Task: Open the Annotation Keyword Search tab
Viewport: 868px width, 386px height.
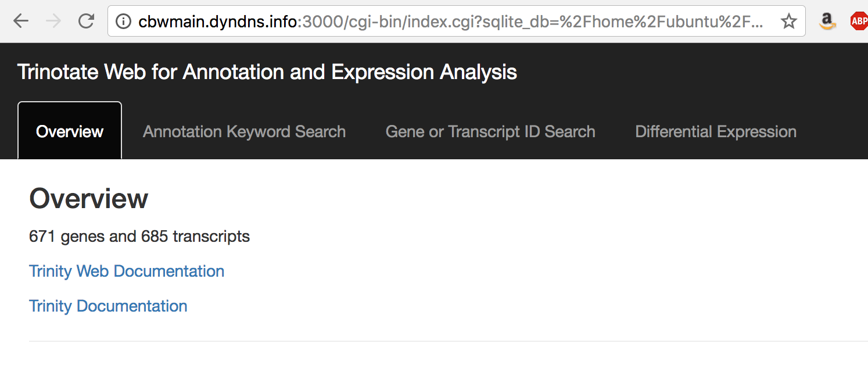Action: click(244, 131)
